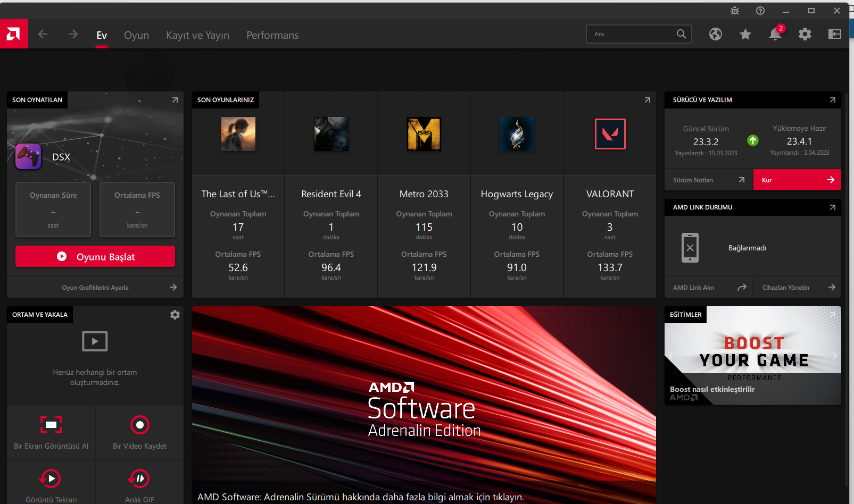Image resolution: width=854 pixels, height=504 pixels.
Task: Click the DSX game icon
Action: pos(28,156)
